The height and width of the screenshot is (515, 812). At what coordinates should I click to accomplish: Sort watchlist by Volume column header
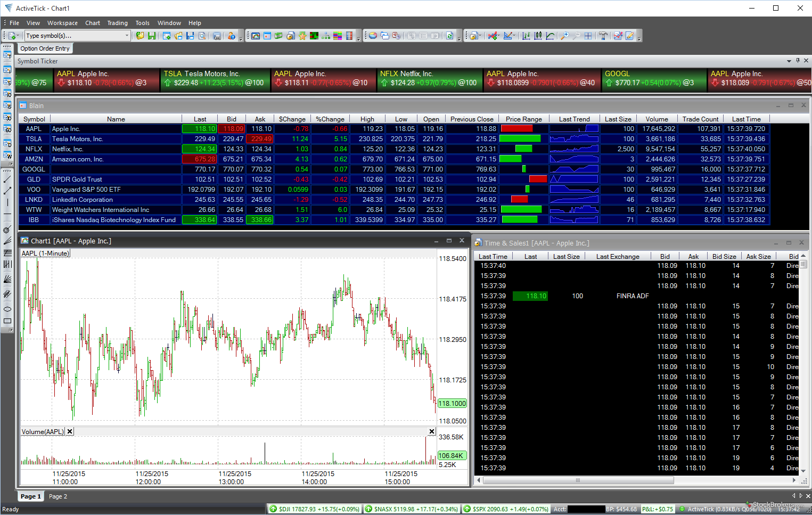[x=657, y=119]
